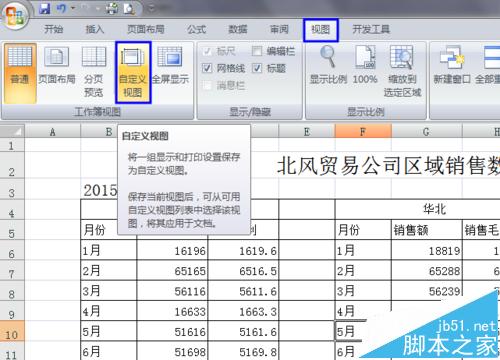Click the 1月 cell in column B
Viewport: 500px width, 360px height.
point(109,250)
